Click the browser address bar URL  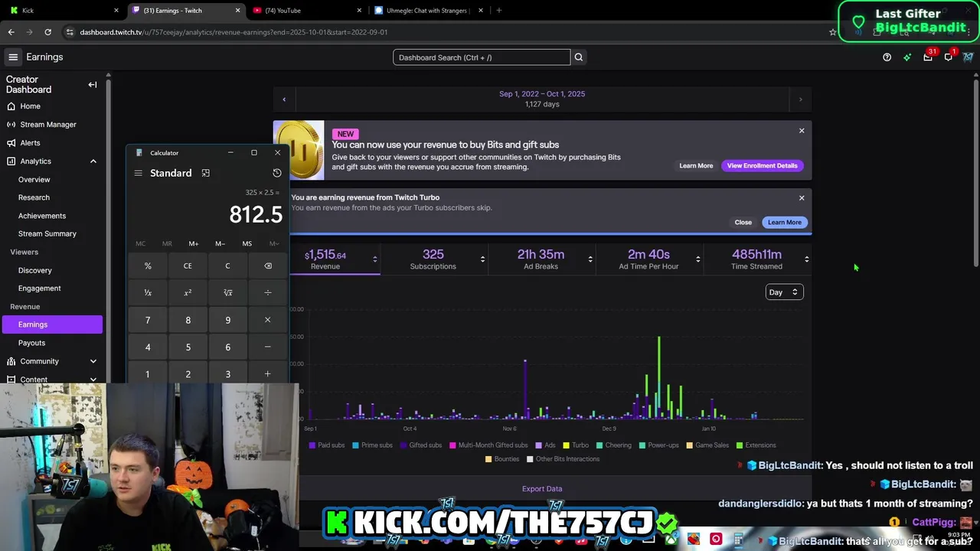pyautogui.click(x=234, y=32)
